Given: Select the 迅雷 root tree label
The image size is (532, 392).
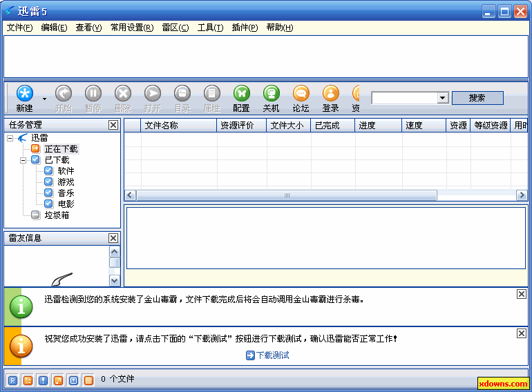Looking at the screenshot, I should [x=39, y=138].
